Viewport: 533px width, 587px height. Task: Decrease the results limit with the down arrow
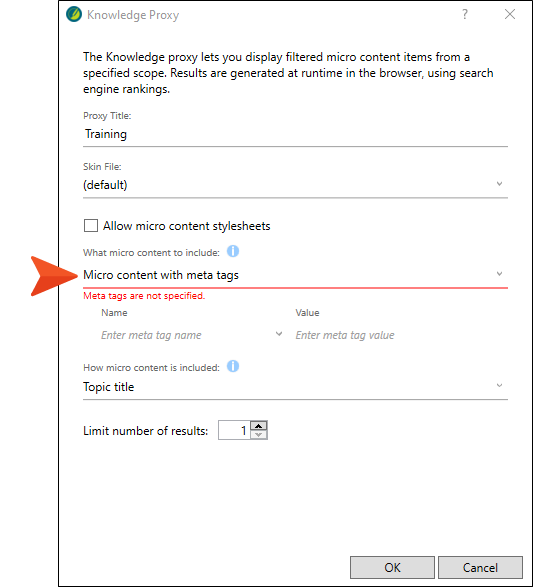258,435
